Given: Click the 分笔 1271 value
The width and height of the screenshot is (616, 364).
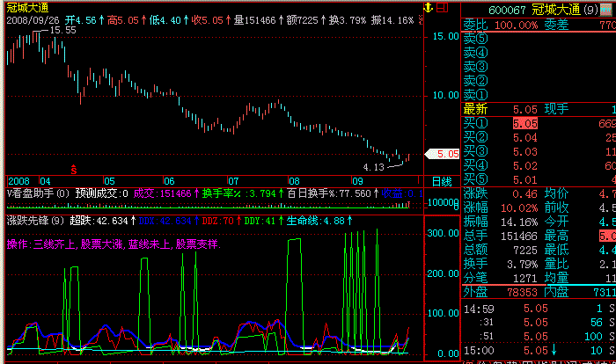Looking at the screenshot, I should coord(525,279).
